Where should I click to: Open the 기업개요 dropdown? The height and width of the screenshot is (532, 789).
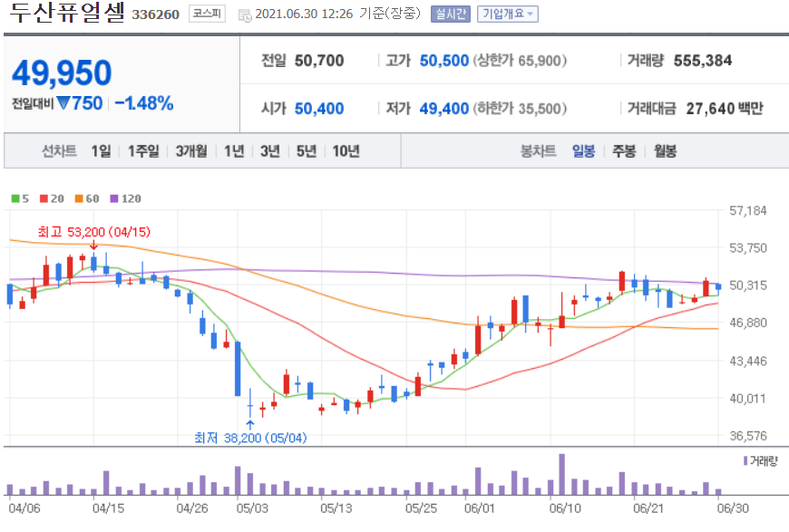(507, 15)
